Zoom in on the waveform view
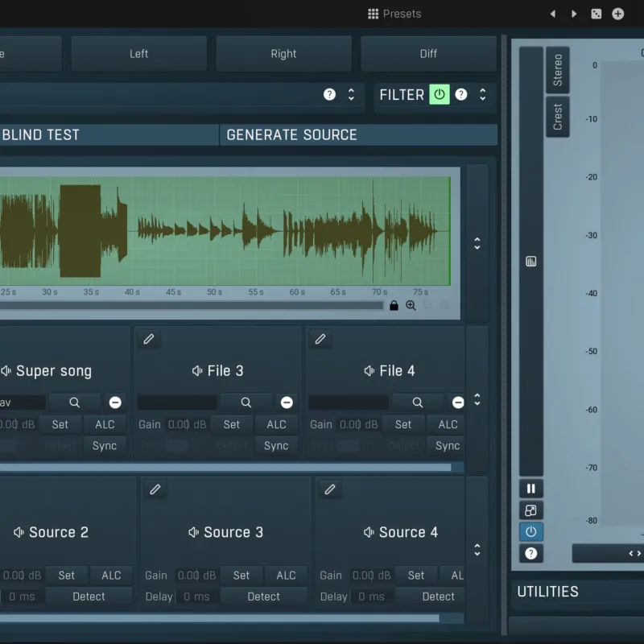Image resolution: width=644 pixels, height=644 pixels. 411,306
